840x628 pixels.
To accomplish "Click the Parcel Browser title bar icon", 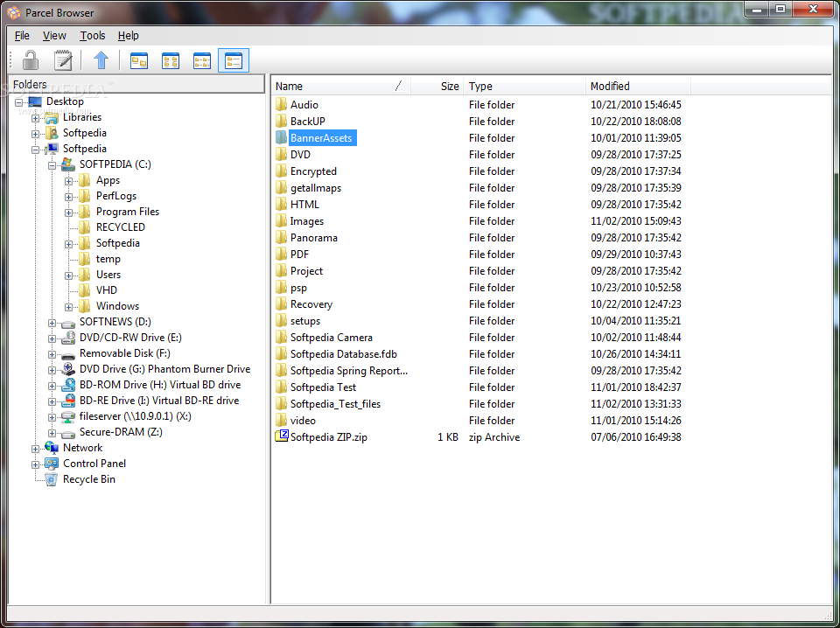I will click(14, 12).
